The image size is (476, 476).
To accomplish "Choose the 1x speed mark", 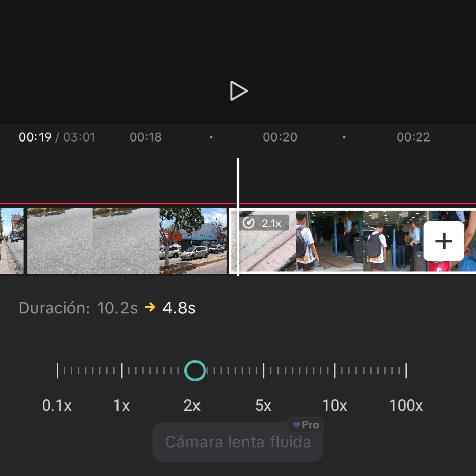I will pyautogui.click(x=122, y=405).
